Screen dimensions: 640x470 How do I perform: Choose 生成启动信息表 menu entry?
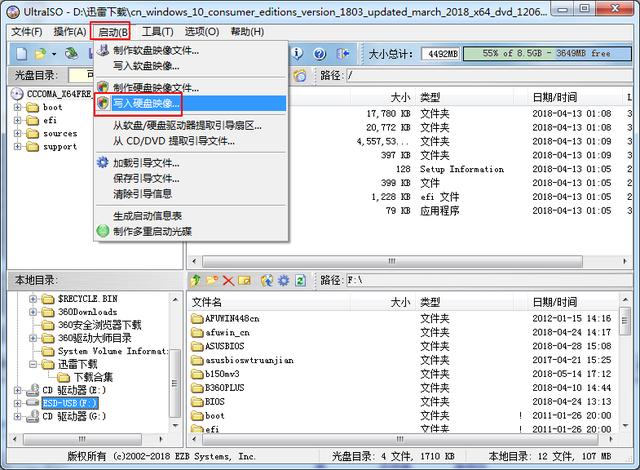click(191, 216)
